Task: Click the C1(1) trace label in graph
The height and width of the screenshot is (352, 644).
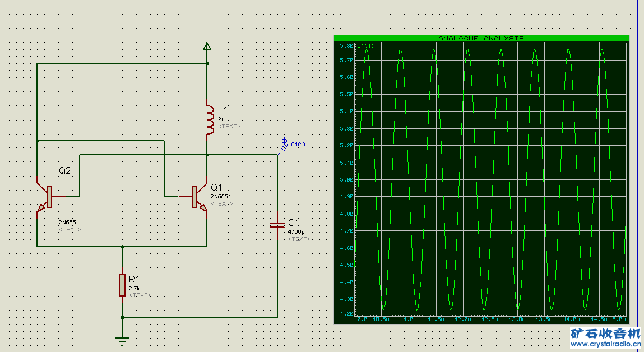Action: [x=365, y=45]
